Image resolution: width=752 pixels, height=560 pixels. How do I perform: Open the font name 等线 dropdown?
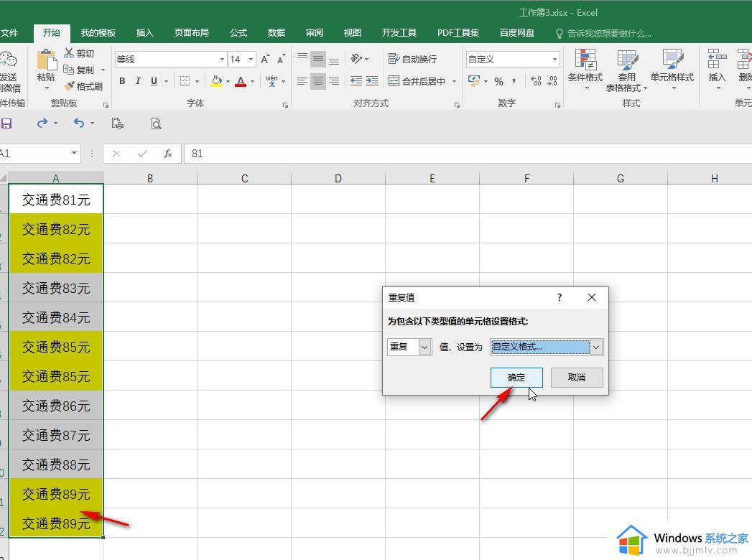[222, 59]
